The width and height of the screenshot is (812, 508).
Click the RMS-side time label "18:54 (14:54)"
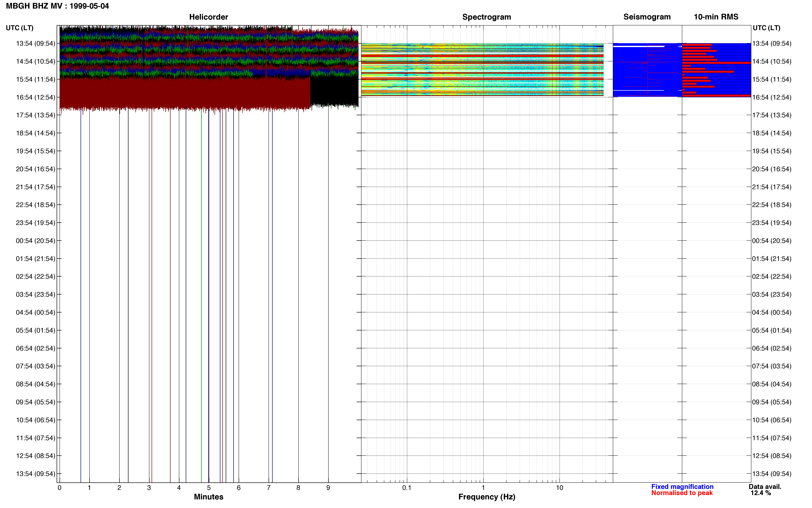coord(772,133)
